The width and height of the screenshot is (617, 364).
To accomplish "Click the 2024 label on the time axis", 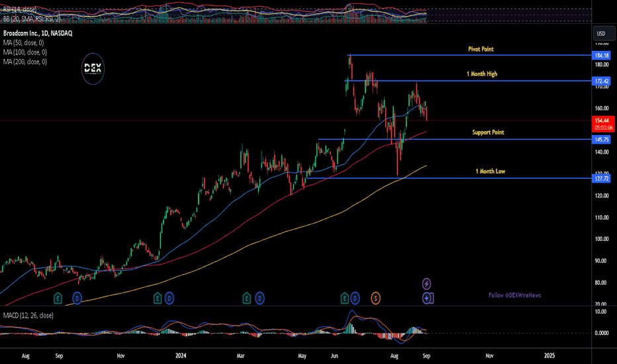I will [181, 356].
